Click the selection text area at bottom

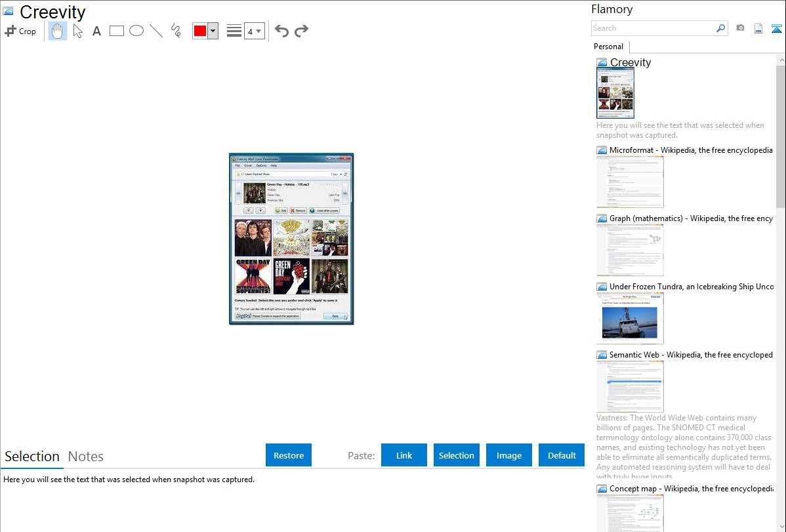(x=292, y=501)
